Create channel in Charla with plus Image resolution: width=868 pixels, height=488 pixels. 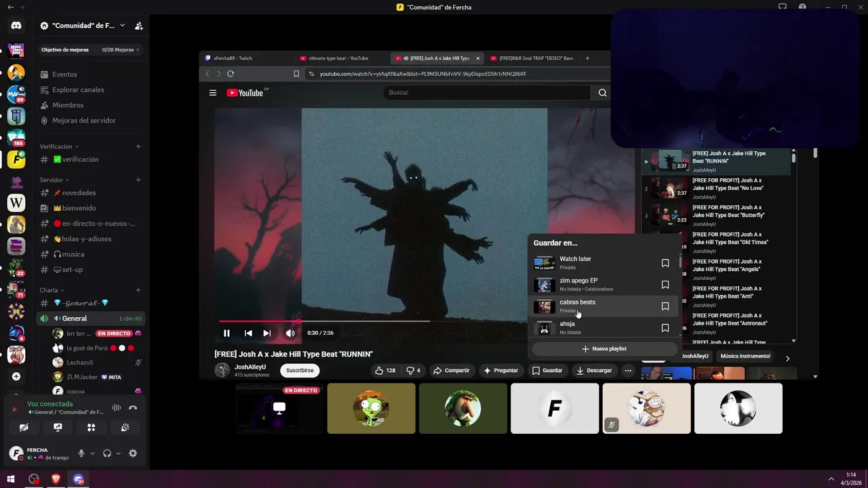(x=138, y=290)
